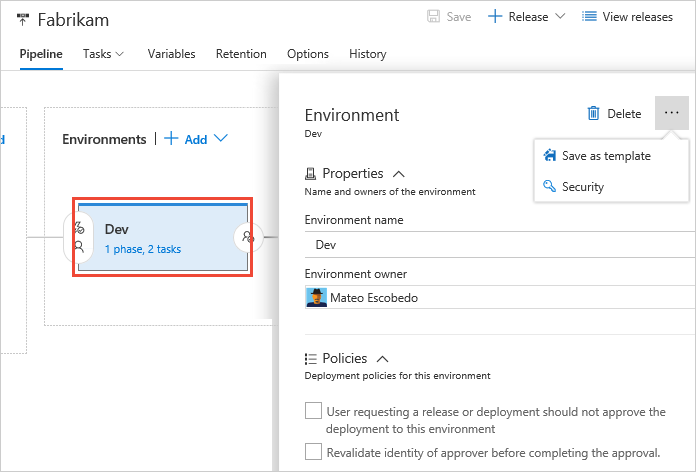The width and height of the screenshot is (696, 472).
Task: Choose Security from the context menu
Action: click(582, 187)
